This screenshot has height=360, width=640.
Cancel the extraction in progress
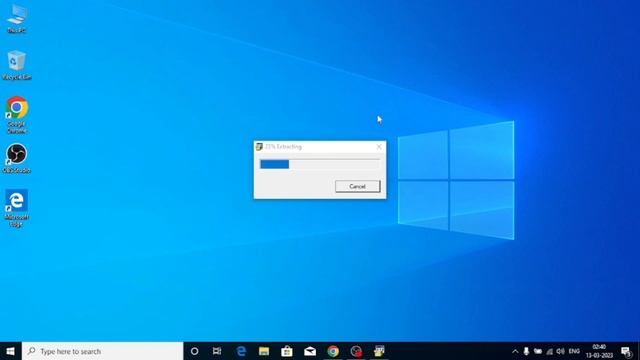click(x=358, y=186)
